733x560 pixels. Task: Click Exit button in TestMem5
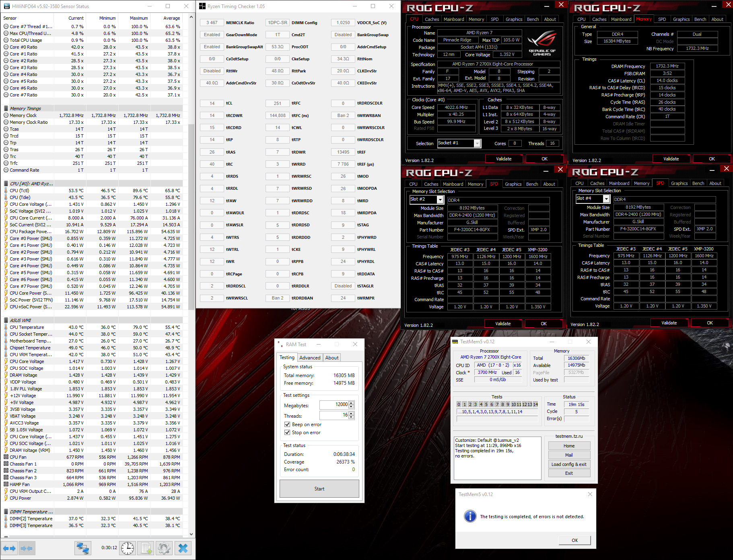coord(569,473)
